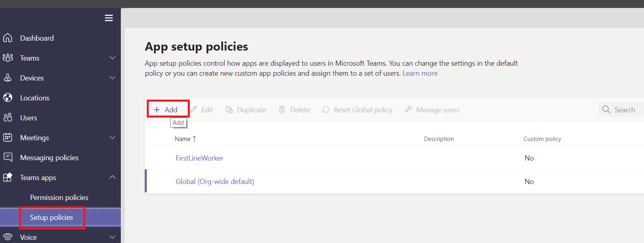Open Dashboard via home icon
Screen dimensions: 644x243
pos(8,38)
